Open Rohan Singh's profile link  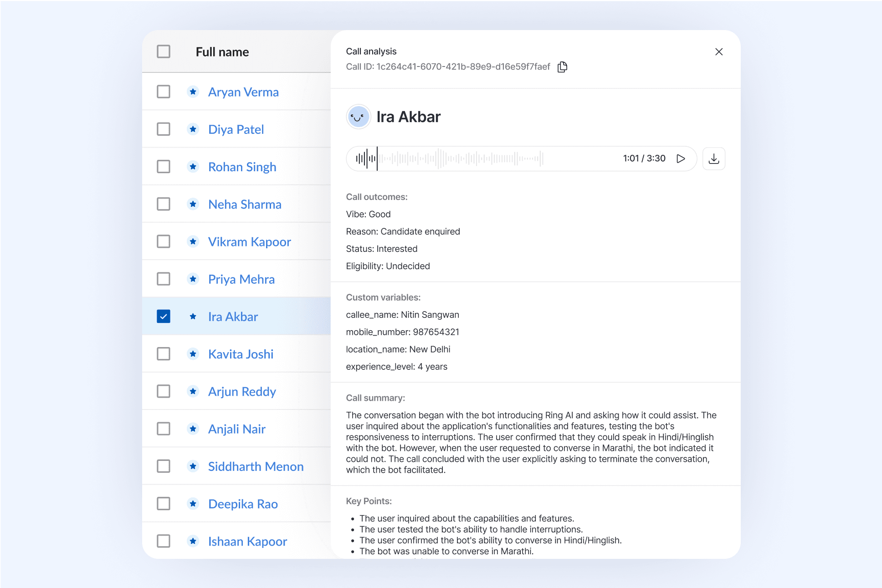242,167
